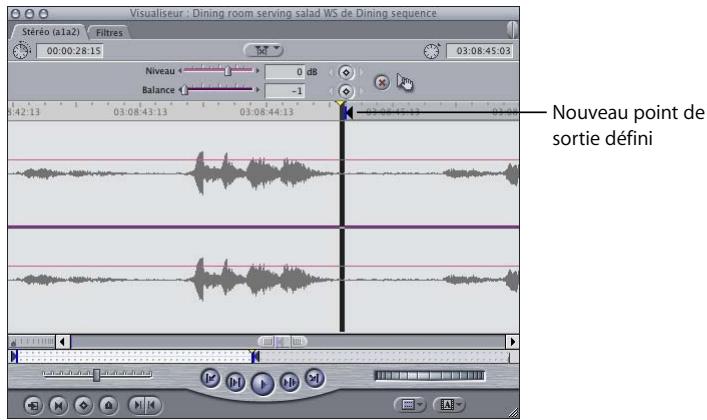Go to previous edit button
The height and width of the screenshot is (420, 707).
(x=210, y=378)
